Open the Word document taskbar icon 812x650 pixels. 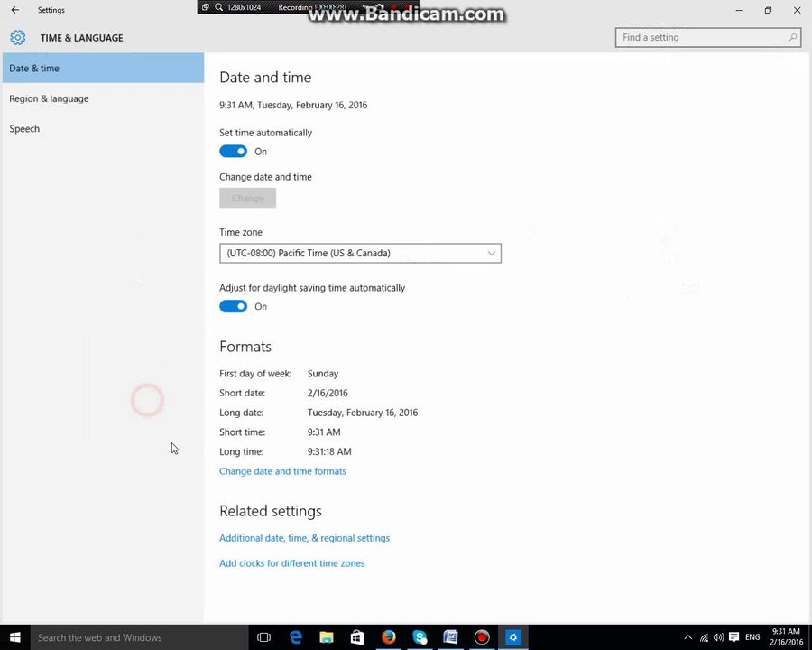450,637
